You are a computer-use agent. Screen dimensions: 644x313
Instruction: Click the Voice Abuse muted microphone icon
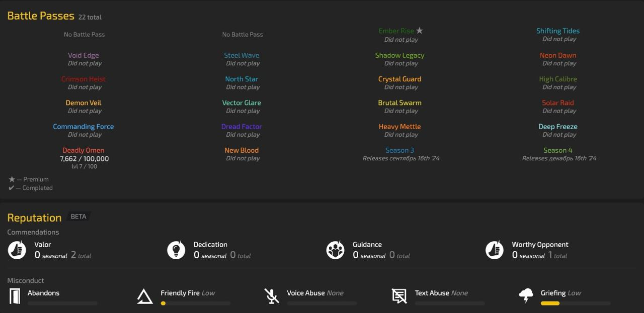(272, 296)
